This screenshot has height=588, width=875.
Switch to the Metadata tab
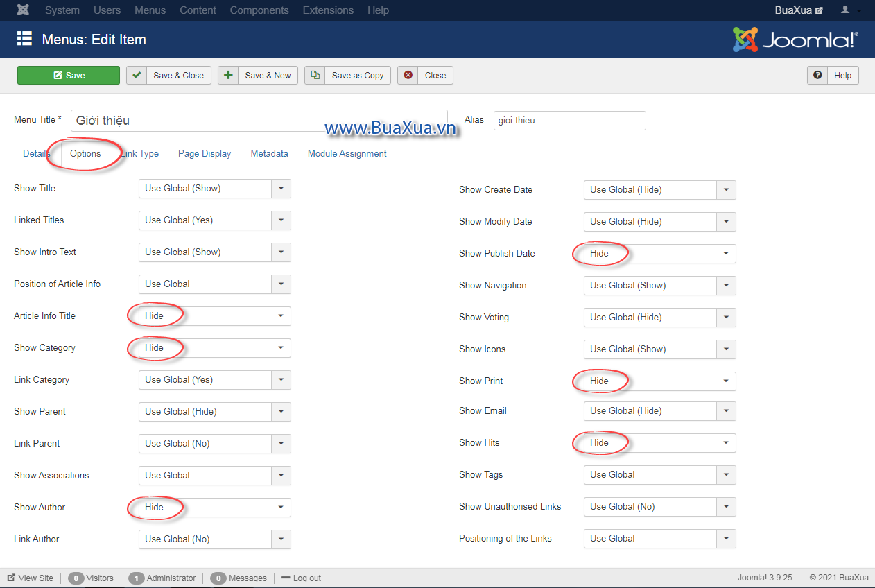click(x=269, y=154)
